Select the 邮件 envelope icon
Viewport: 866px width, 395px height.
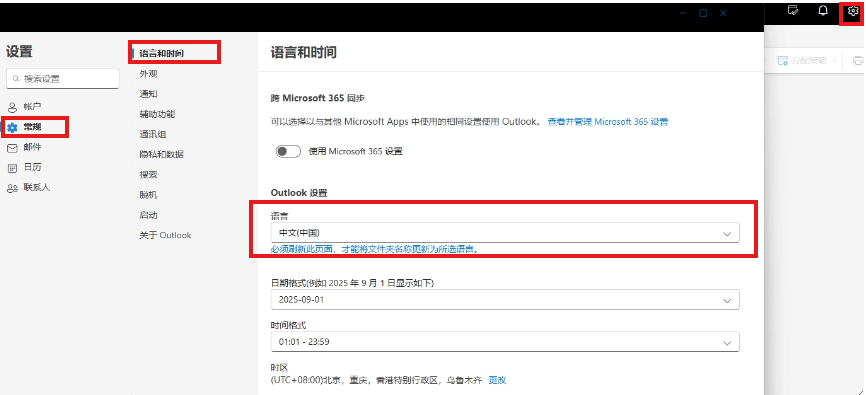pyautogui.click(x=12, y=148)
